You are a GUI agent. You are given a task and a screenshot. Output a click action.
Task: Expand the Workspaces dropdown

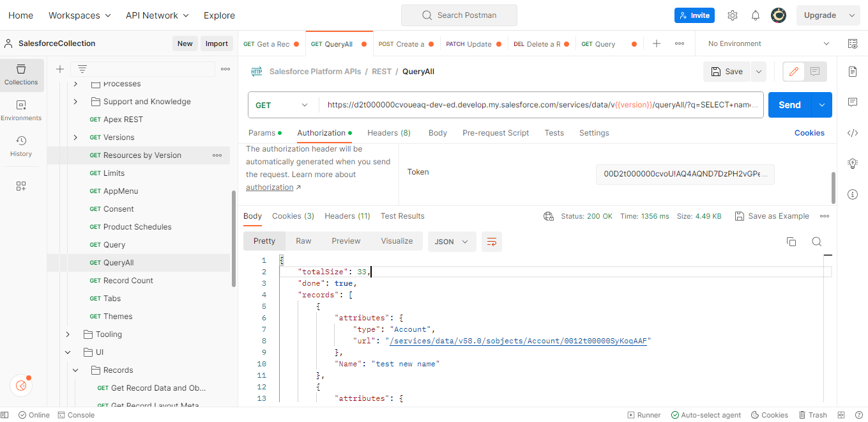click(x=79, y=15)
